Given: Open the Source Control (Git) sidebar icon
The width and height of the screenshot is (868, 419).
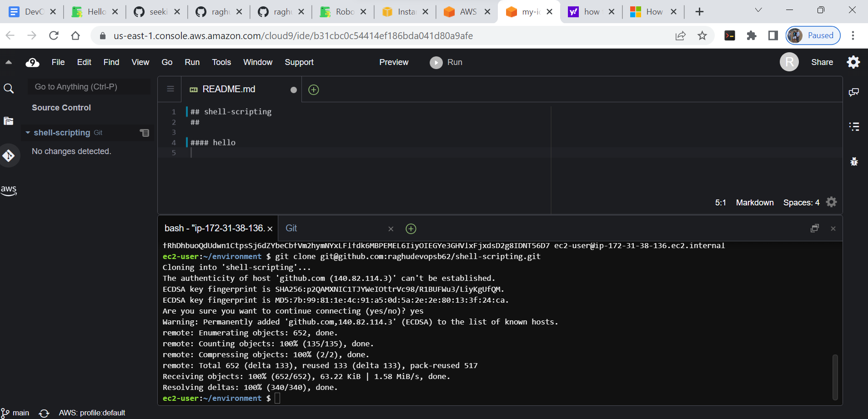Looking at the screenshot, I should [9, 155].
